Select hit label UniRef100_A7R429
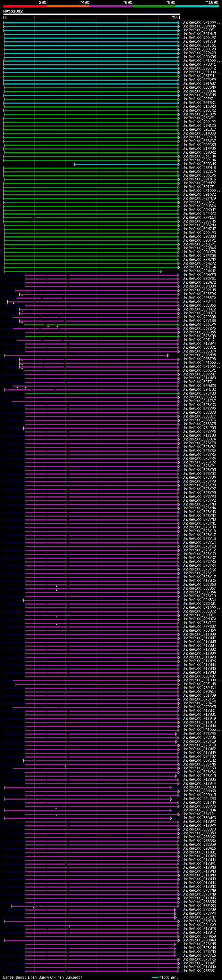The height and width of the screenshot is (980, 222). pos(199,53)
